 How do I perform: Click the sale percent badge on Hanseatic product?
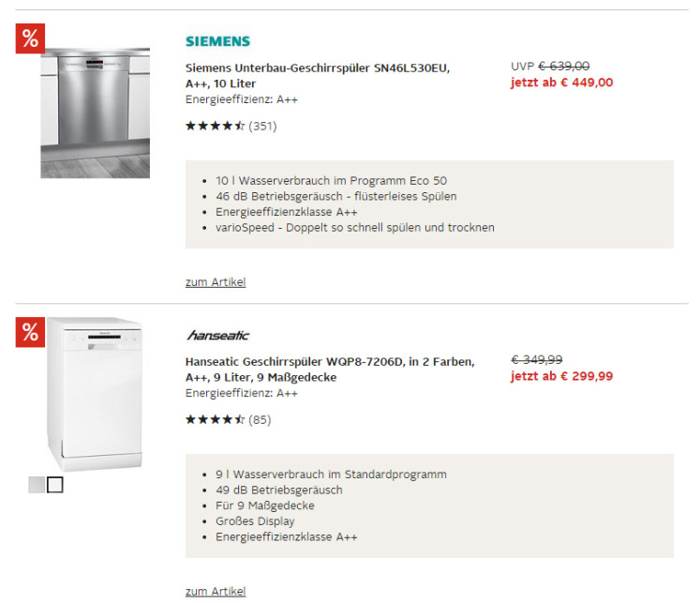pyautogui.click(x=30, y=332)
